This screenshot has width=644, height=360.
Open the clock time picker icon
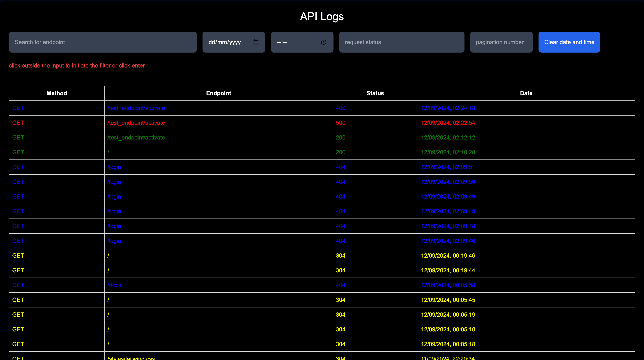323,42
